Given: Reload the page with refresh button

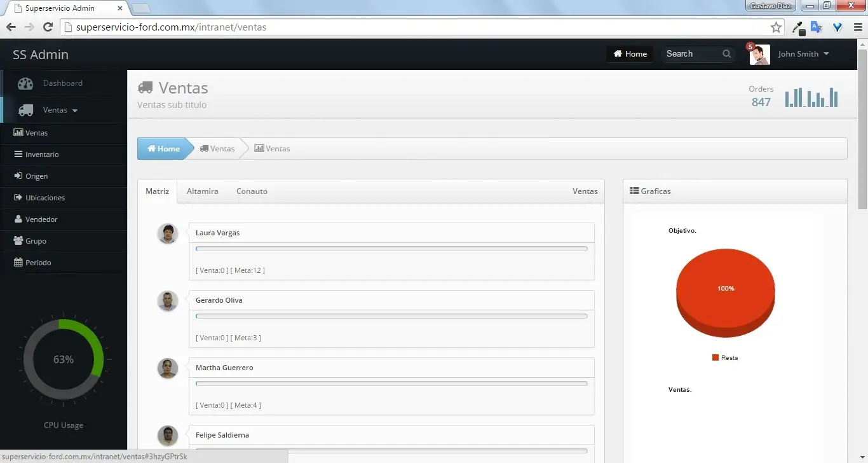Looking at the screenshot, I should [x=48, y=27].
